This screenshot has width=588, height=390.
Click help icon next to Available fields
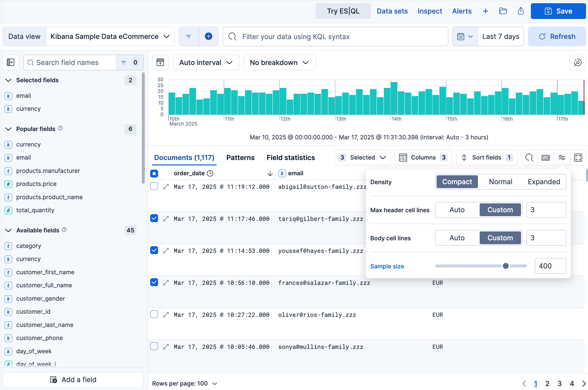(64, 230)
